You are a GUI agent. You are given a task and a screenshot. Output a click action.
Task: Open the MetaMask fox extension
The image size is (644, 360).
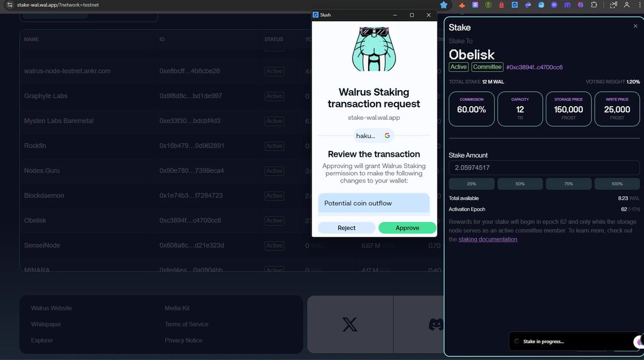[461, 5]
